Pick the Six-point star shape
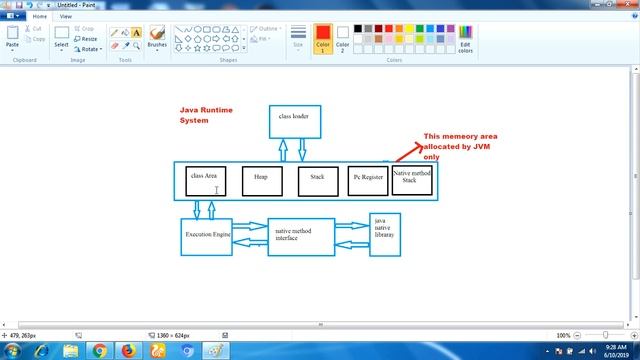This screenshot has height=360, width=640. 207,48
